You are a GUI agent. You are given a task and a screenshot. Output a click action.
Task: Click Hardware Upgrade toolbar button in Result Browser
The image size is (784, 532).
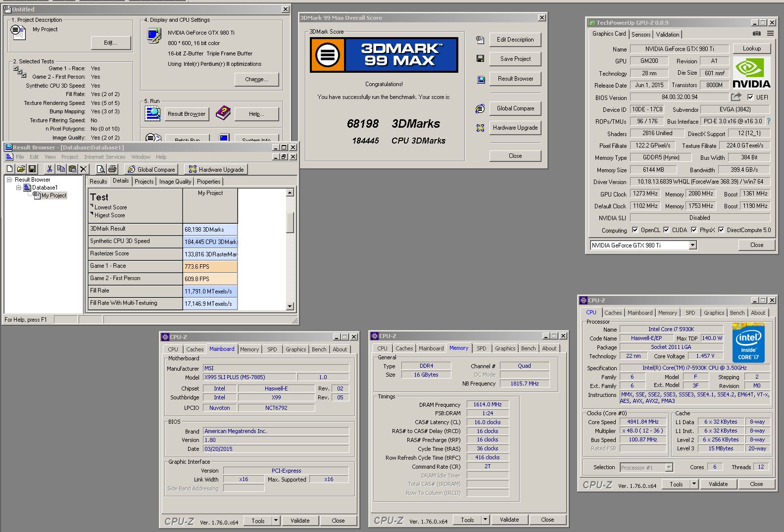click(216, 169)
